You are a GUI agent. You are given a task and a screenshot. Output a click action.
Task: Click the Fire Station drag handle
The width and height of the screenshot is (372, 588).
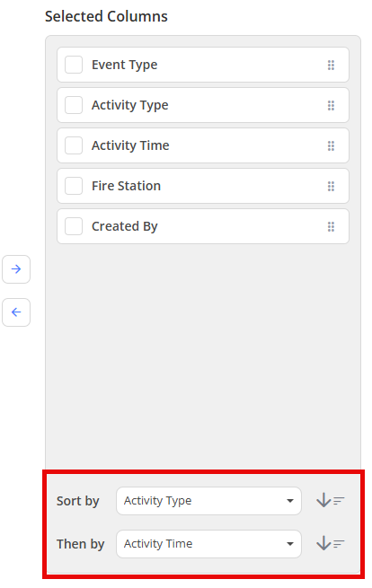coord(331,187)
